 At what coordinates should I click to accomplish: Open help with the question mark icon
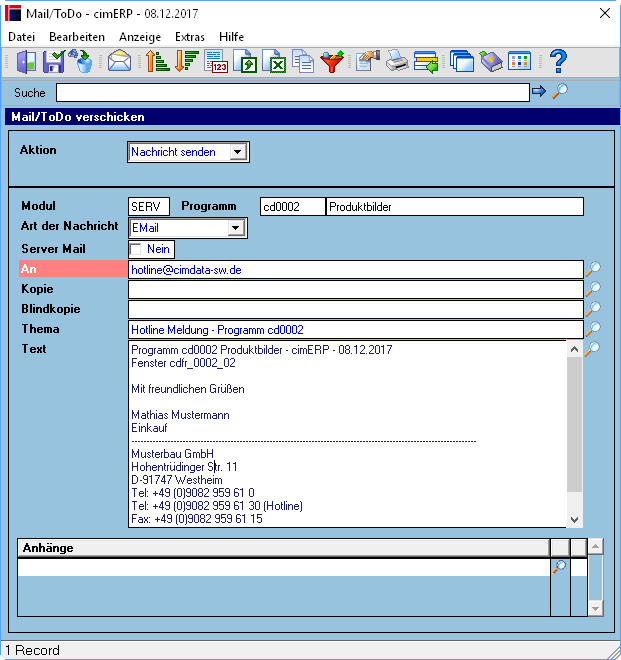click(558, 61)
